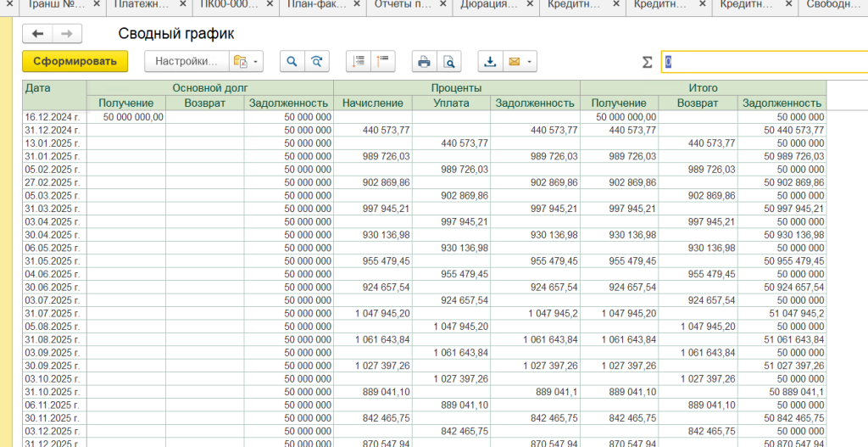This screenshot has height=447, width=868.
Task: Select the 06.11.2025 г. date cell
Action: tap(55, 405)
